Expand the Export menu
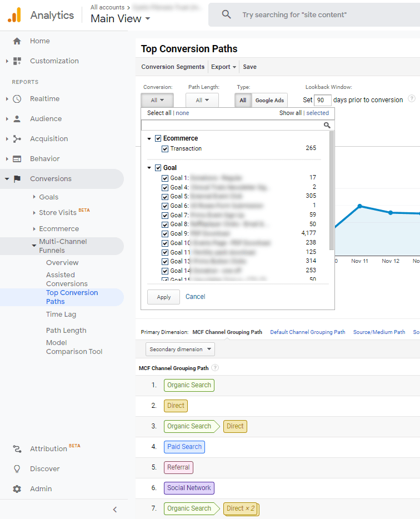This screenshot has width=420, height=519. tap(223, 67)
